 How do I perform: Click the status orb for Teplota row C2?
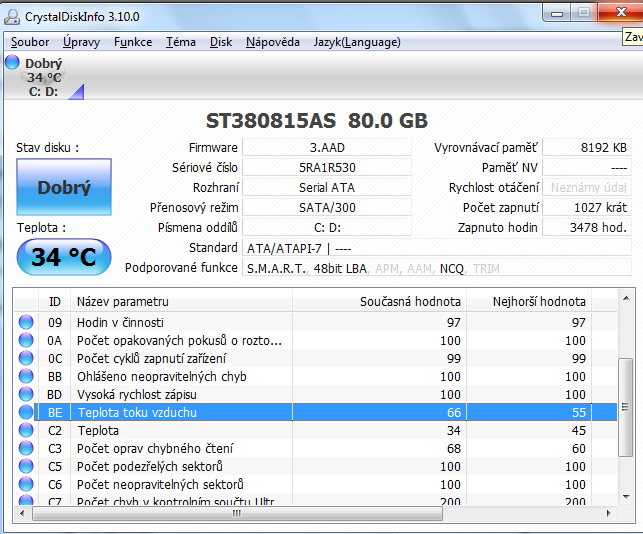(x=26, y=431)
